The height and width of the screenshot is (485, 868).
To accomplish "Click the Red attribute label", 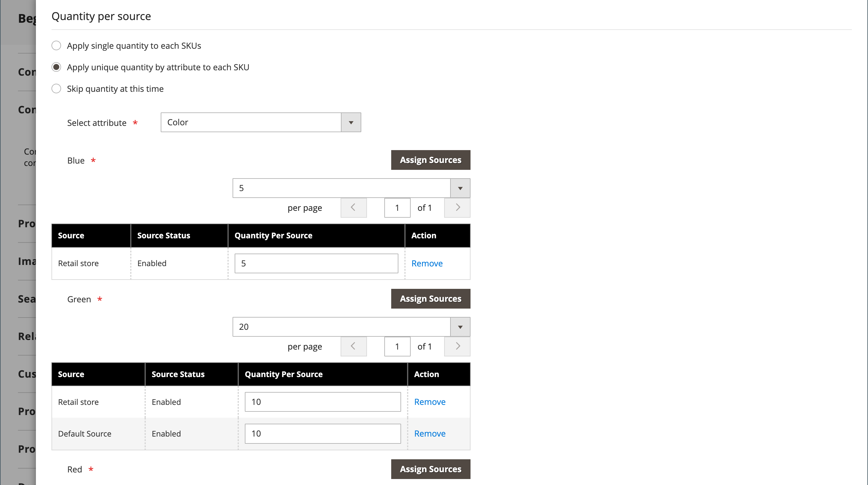I will coord(75,469).
